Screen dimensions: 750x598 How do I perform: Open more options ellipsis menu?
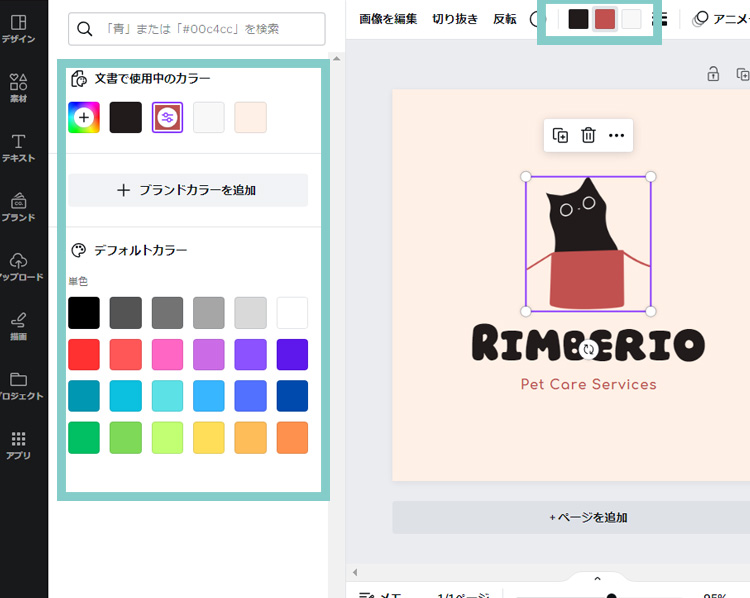(x=616, y=135)
